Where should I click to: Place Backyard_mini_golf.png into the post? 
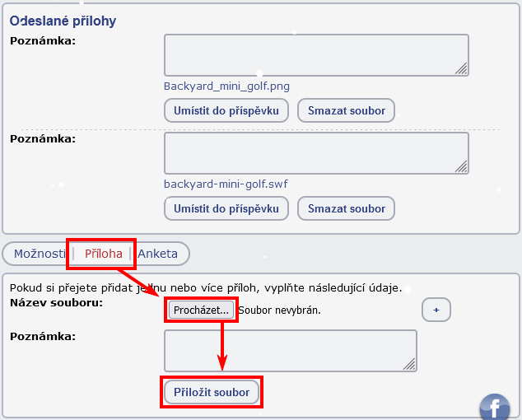point(226,110)
